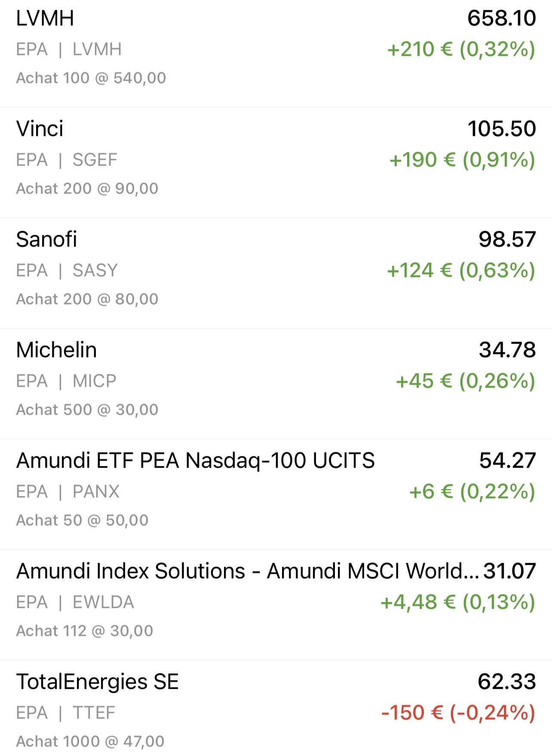Open the LVMH stock entry
The image size is (552, 756).
click(x=45, y=19)
